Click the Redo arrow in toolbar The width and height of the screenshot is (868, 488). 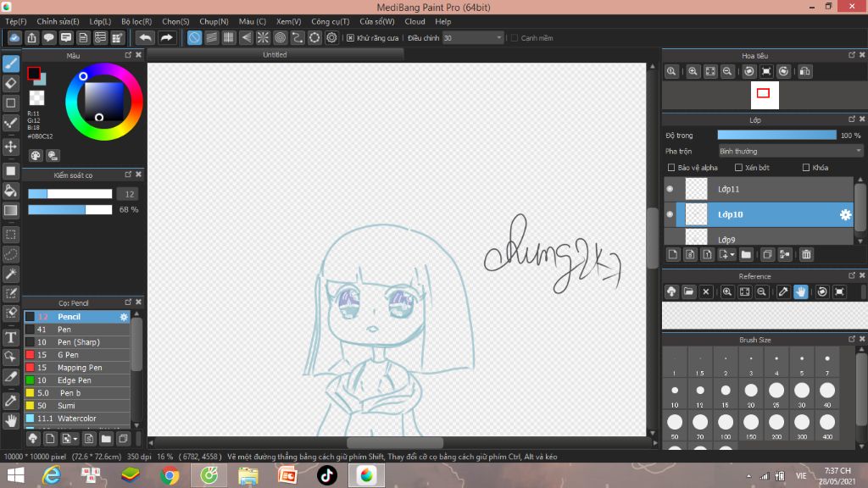coord(166,37)
